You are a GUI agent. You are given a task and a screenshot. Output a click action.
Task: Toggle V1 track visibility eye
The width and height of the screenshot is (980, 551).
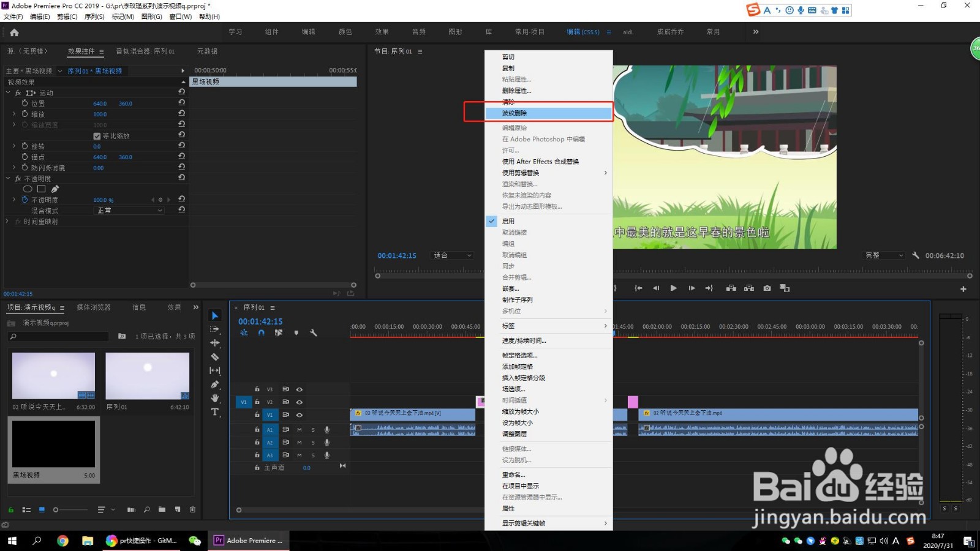[300, 415]
